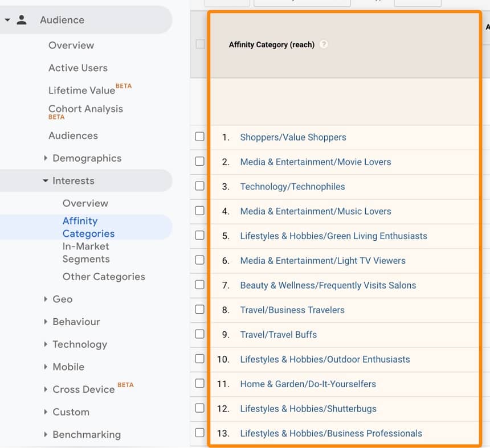Collapse the Interests submenu arrow
The image size is (490, 448).
click(x=46, y=181)
